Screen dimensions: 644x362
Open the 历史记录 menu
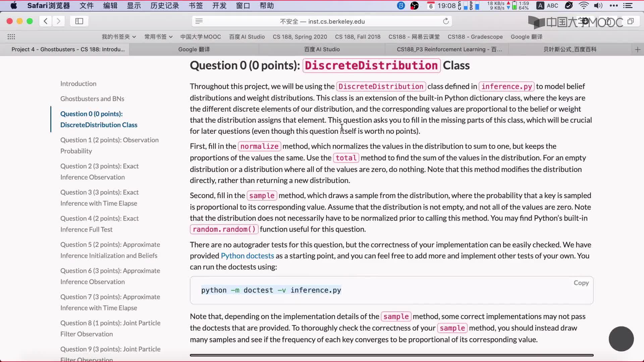click(x=165, y=6)
